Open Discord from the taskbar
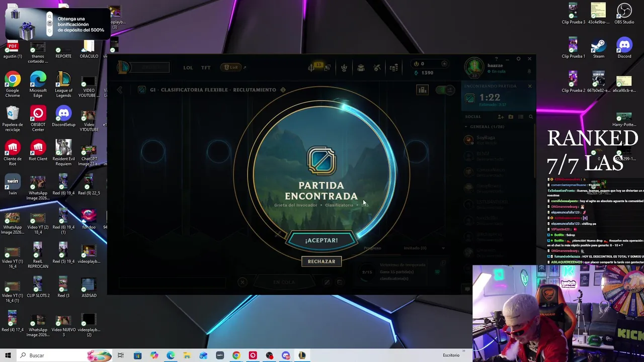 [286, 355]
